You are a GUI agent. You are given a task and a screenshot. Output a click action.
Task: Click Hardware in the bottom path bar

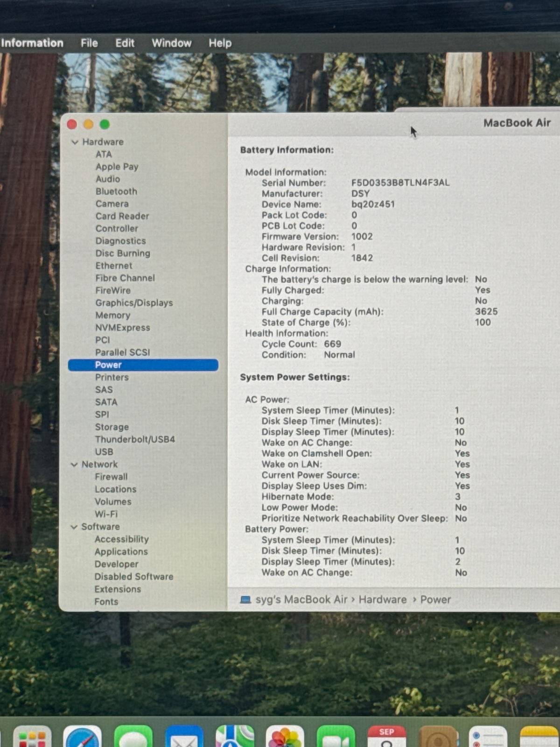click(x=383, y=599)
